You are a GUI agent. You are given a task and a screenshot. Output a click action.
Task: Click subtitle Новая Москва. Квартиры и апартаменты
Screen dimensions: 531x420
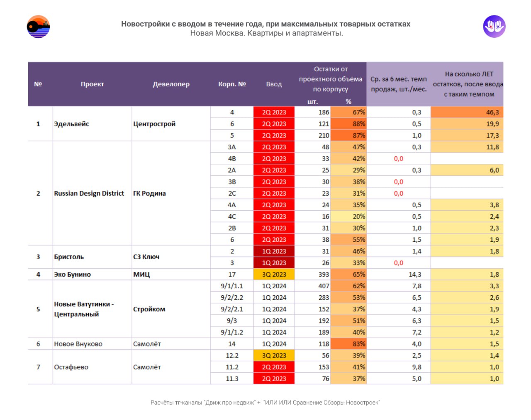pyautogui.click(x=266, y=33)
